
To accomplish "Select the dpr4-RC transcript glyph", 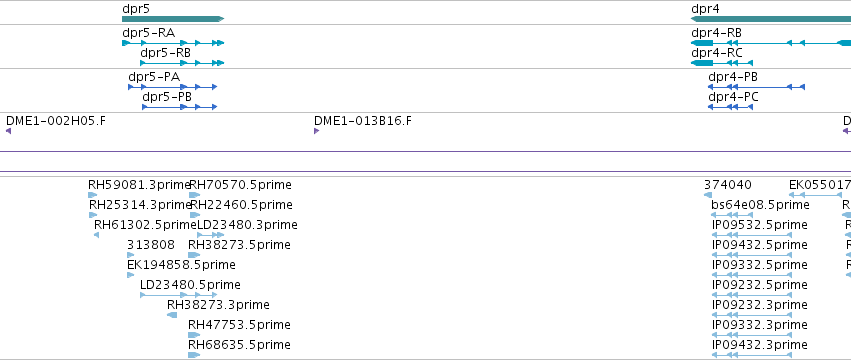I will coord(722,63).
